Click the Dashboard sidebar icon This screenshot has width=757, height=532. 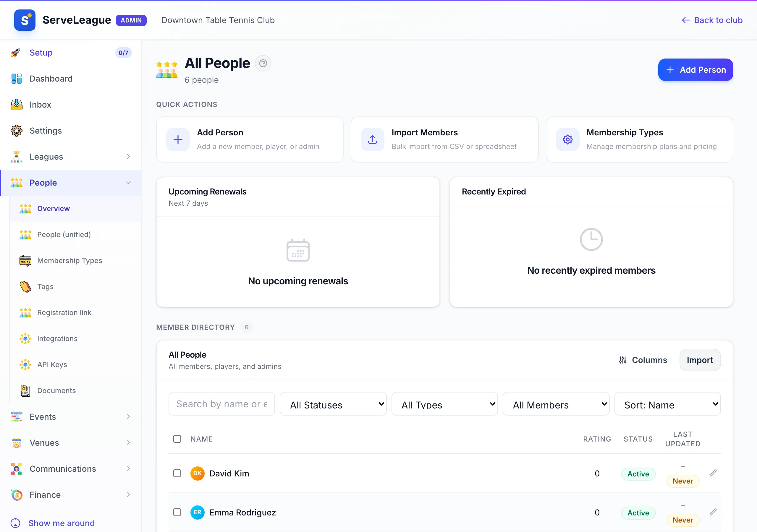17,79
